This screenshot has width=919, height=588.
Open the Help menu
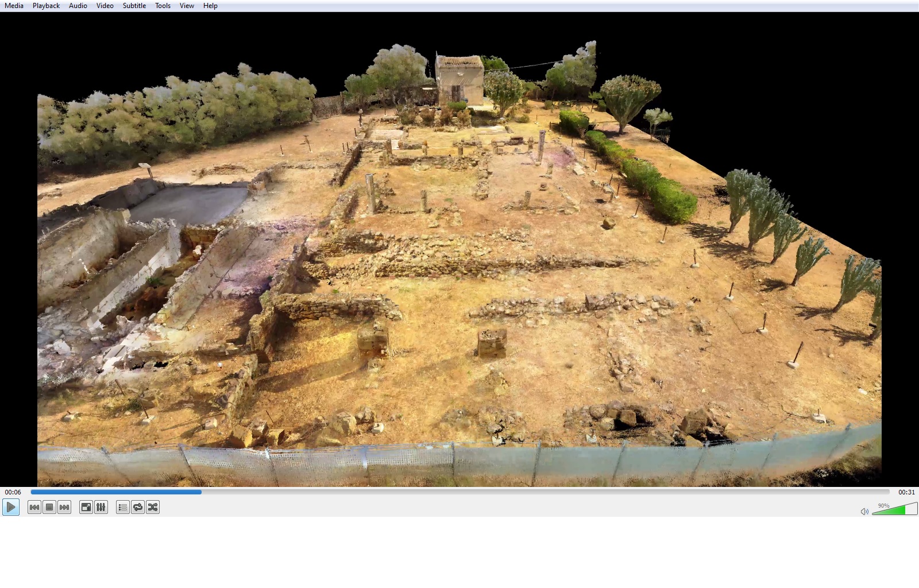(x=210, y=6)
